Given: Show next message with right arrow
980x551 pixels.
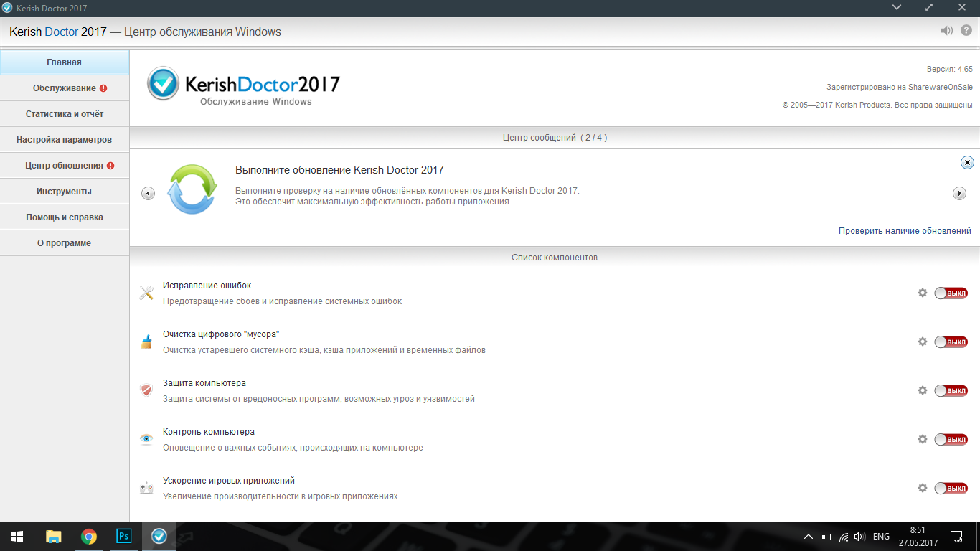Looking at the screenshot, I should [959, 193].
